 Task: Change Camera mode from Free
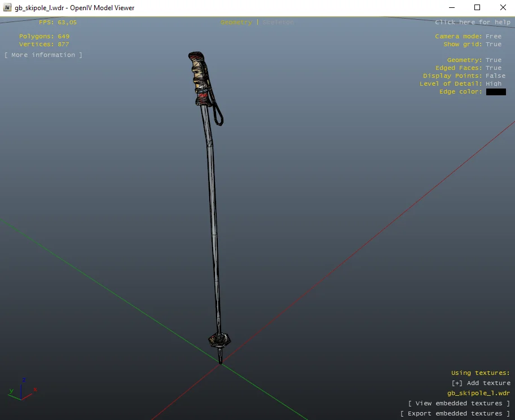(493, 36)
